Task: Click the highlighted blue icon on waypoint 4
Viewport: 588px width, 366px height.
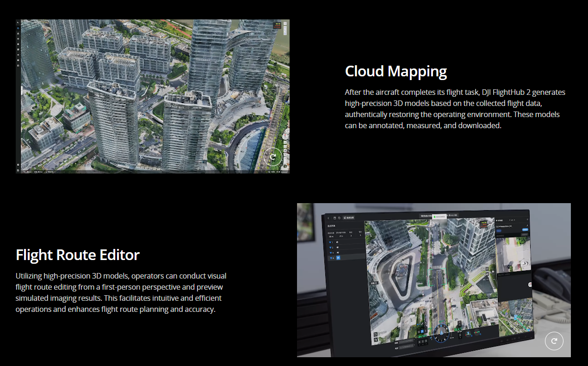Action: (x=338, y=258)
